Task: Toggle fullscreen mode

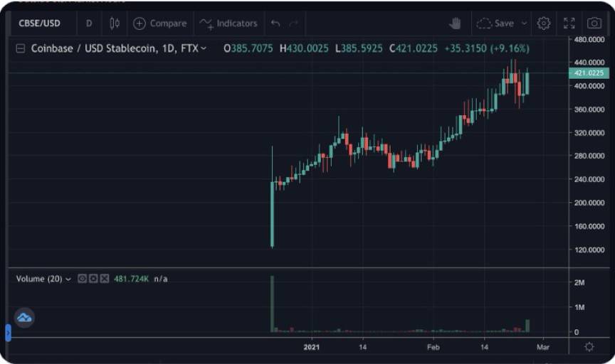Action: click(x=569, y=23)
